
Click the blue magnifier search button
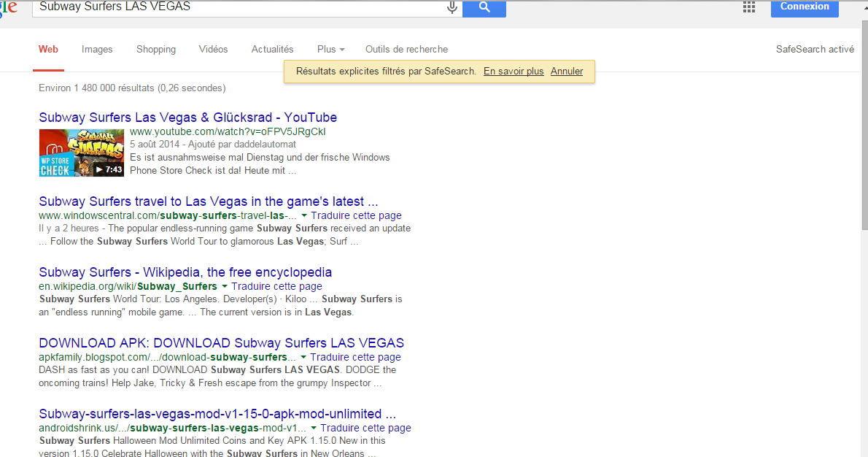tap(484, 8)
